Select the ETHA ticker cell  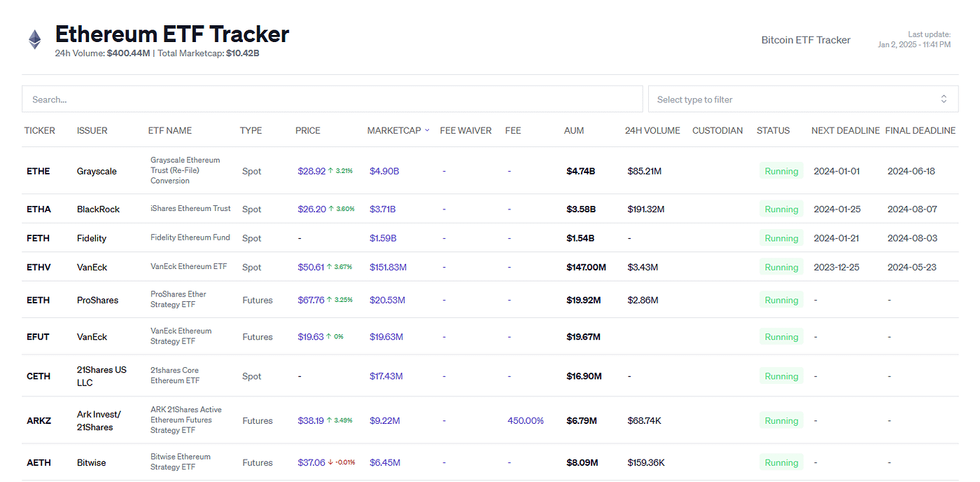pyautogui.click(x=38, y=209)
